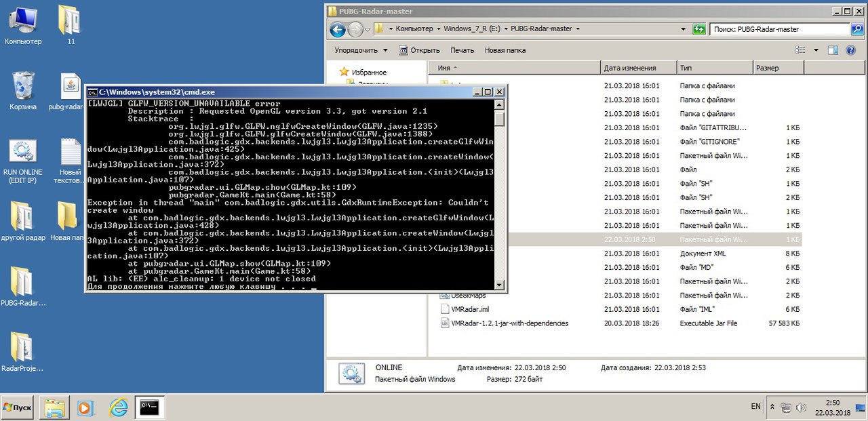
Task: Click the green refresh icon in address bar
Action: pos(698,30)
